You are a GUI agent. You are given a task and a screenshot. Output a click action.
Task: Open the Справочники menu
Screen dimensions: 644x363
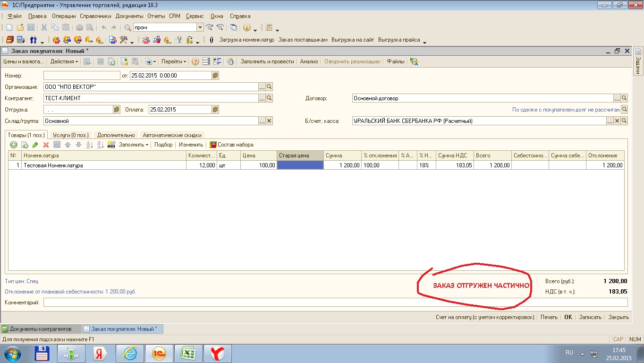coord(95,16)
